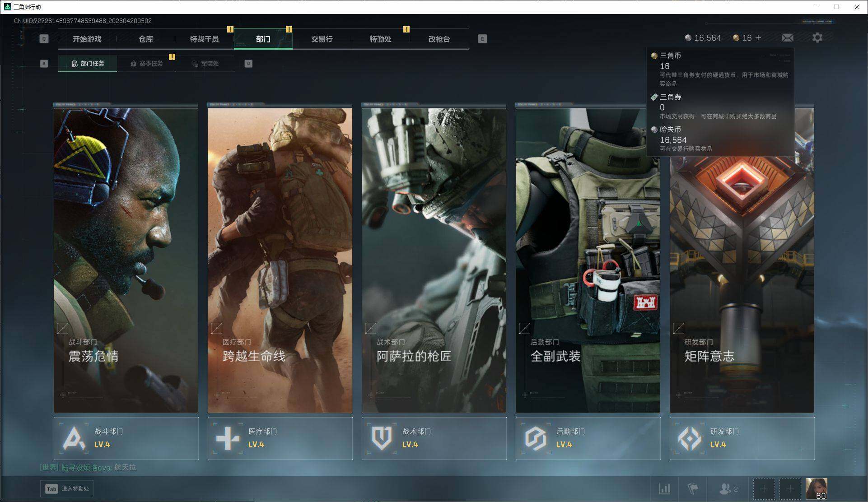
Task: Select the 赛季任务 sub-tab
Action: click(147, 64)
